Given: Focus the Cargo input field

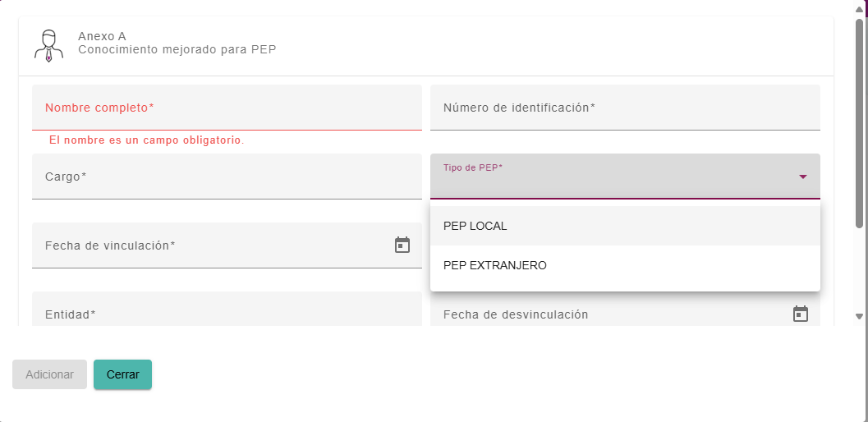Looking at the screenshot, I should click(227, 177).
